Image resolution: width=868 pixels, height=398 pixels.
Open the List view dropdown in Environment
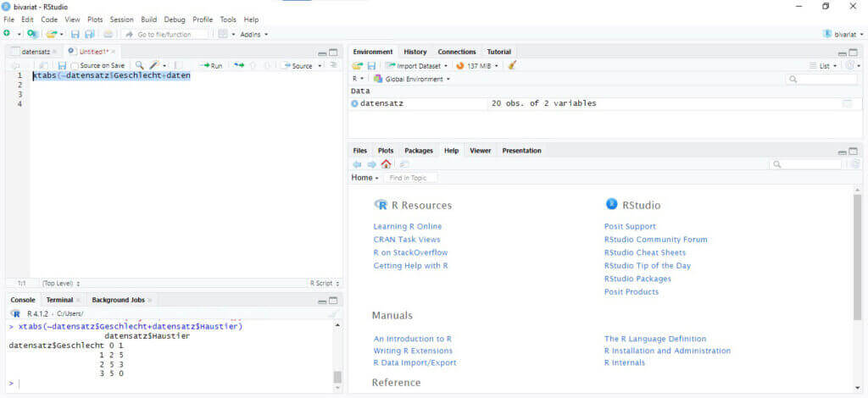pos(824,65)
